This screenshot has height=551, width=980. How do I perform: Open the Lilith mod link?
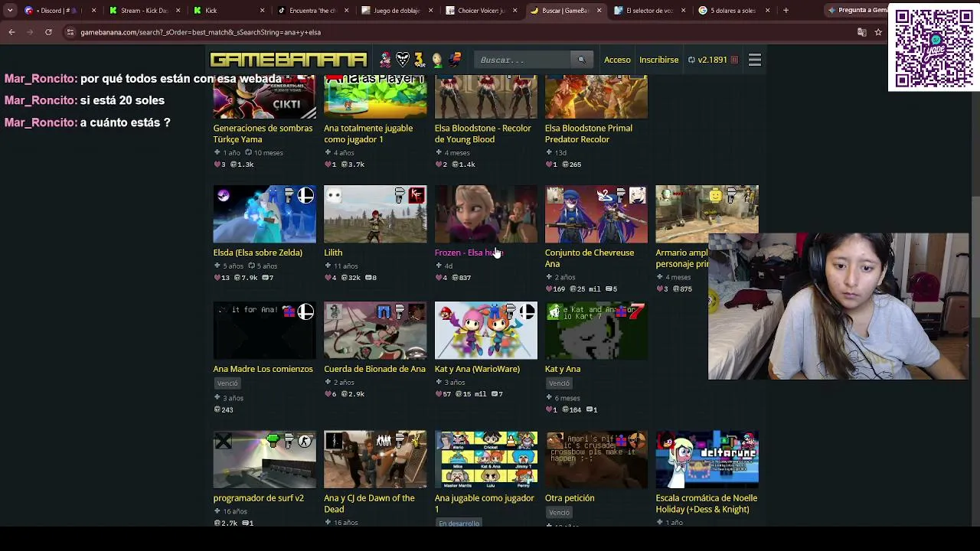[x=333, y=253]
